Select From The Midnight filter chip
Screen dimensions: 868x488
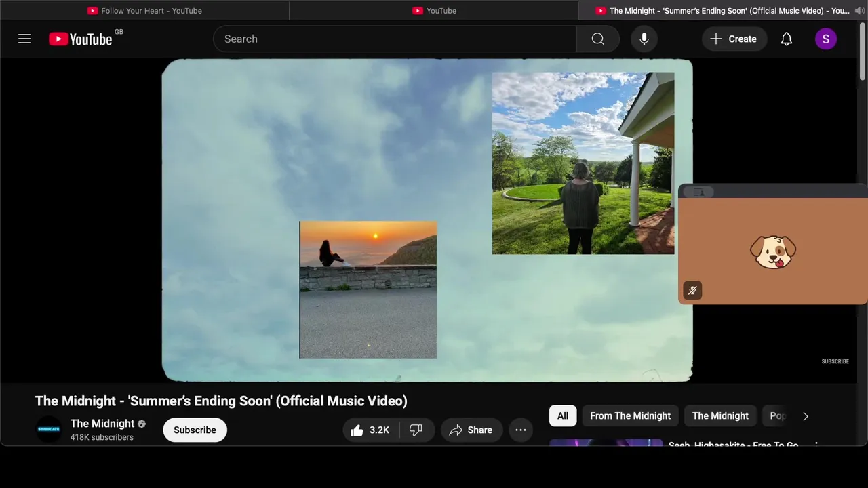[630, 415]
